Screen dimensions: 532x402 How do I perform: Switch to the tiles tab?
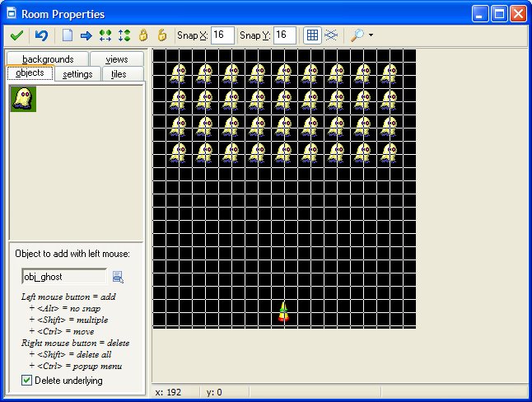(x=119, y=74)
